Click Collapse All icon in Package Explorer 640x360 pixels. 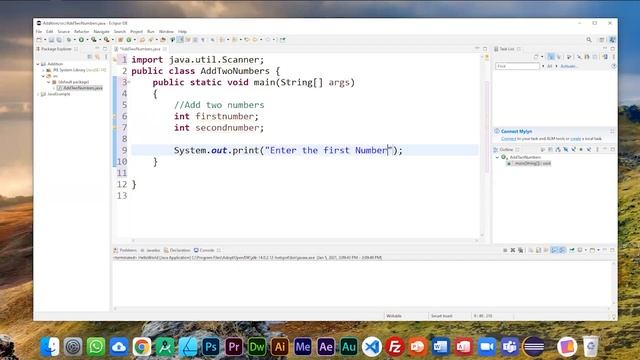coord(90,57)
